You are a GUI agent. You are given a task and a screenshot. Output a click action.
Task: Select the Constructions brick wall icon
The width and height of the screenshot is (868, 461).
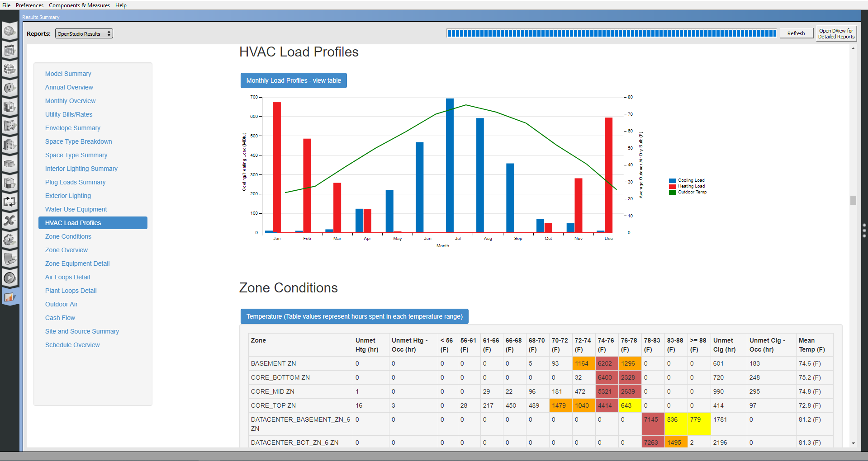pos(9,69)
